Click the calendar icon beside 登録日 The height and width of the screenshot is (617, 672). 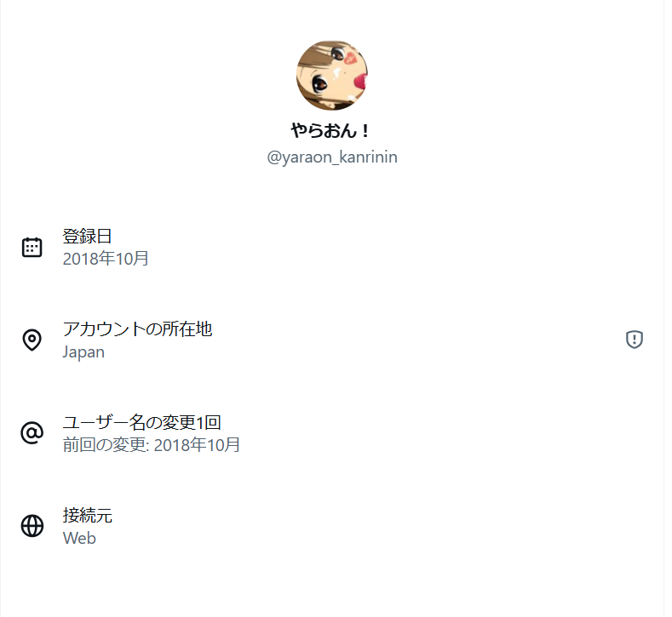point(32,248)
